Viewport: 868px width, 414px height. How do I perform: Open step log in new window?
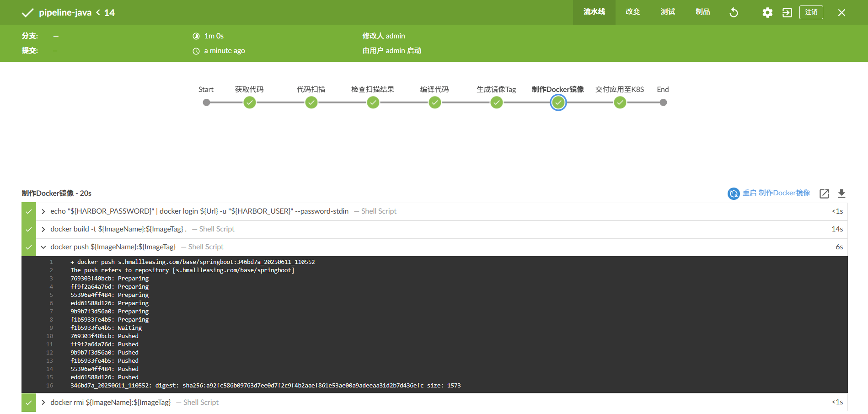(x=824, y=194)
